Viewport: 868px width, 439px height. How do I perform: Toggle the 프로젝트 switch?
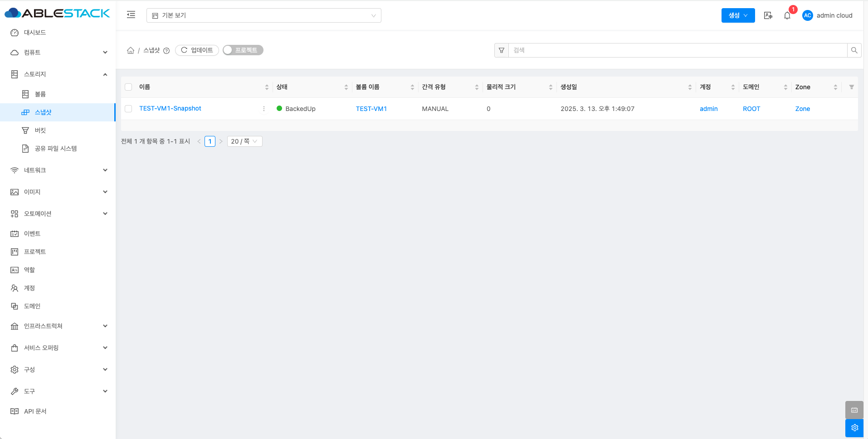243,50
